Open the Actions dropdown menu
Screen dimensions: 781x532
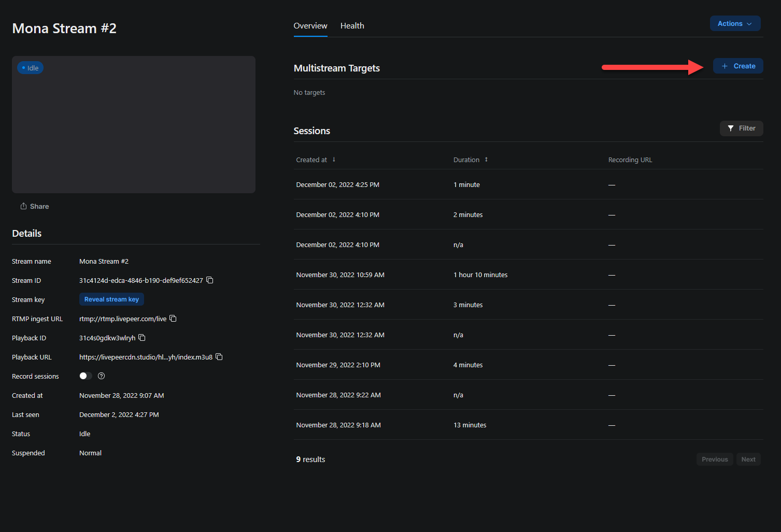(734, 24)
